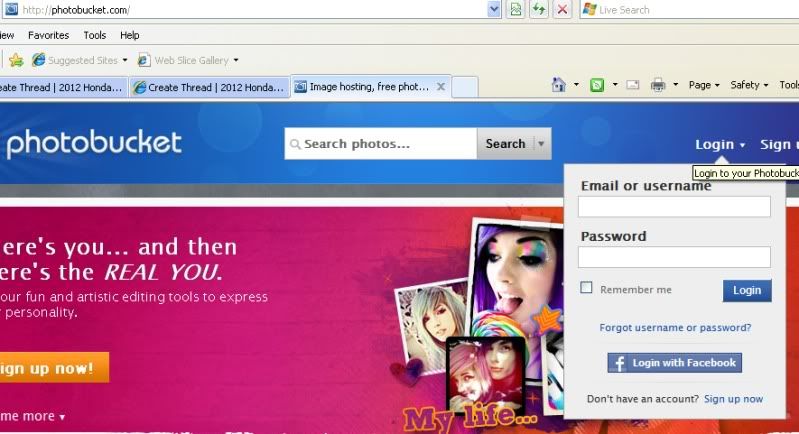Expand the feeds dropdown arrow
Image resolution: width=799 pixels, height=434 pixels.
[615, 85]
